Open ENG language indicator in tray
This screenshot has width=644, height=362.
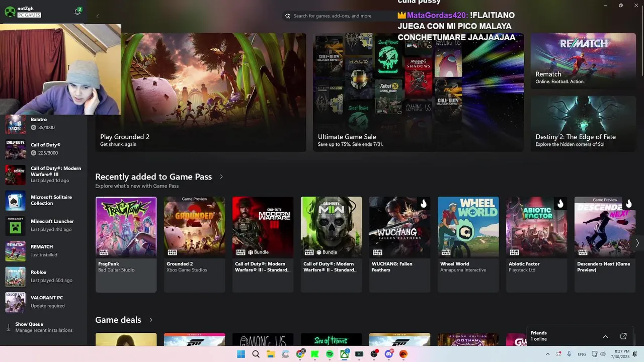tap(582, 354)
